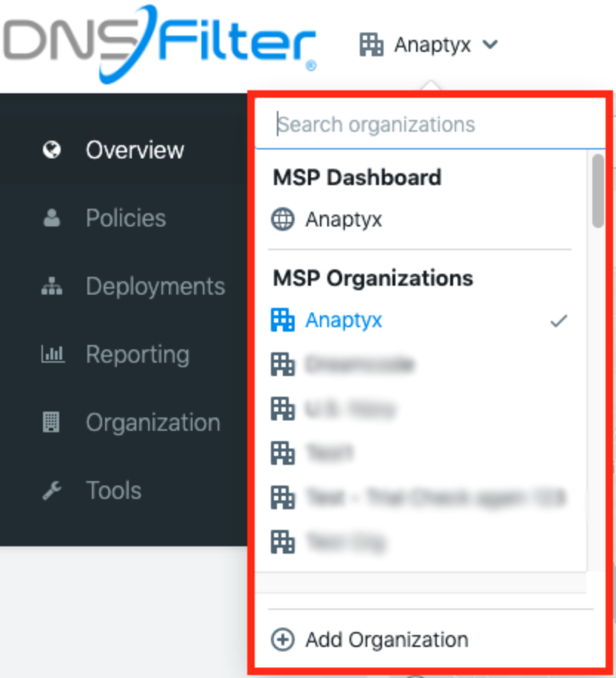Image resolution: width=616 pixels, height=678 pixels.
Task: Open the Policies menu item
Action: coord(126,218)
